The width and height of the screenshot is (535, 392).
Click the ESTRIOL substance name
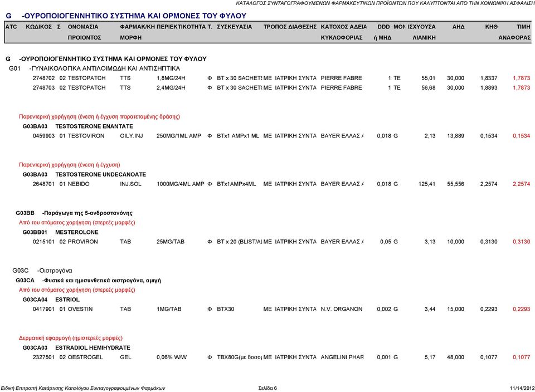coord(67,300)
